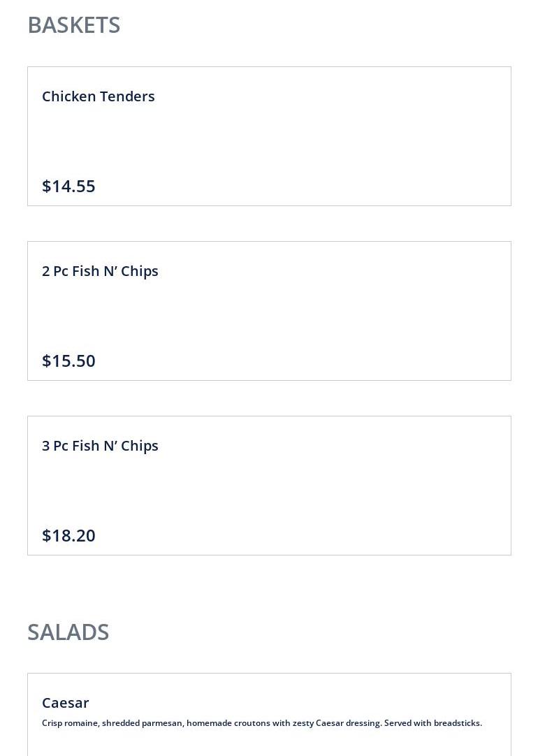The image size is (538, 756).
Task: Click the SALADS section heading
Action: tap(68, 632)
